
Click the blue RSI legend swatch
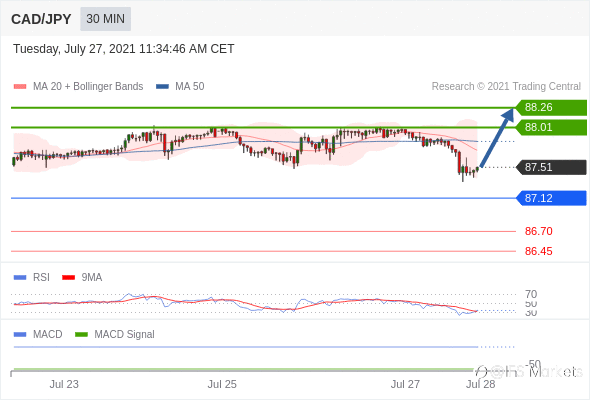pyautogui.click(x=20, y=278)
